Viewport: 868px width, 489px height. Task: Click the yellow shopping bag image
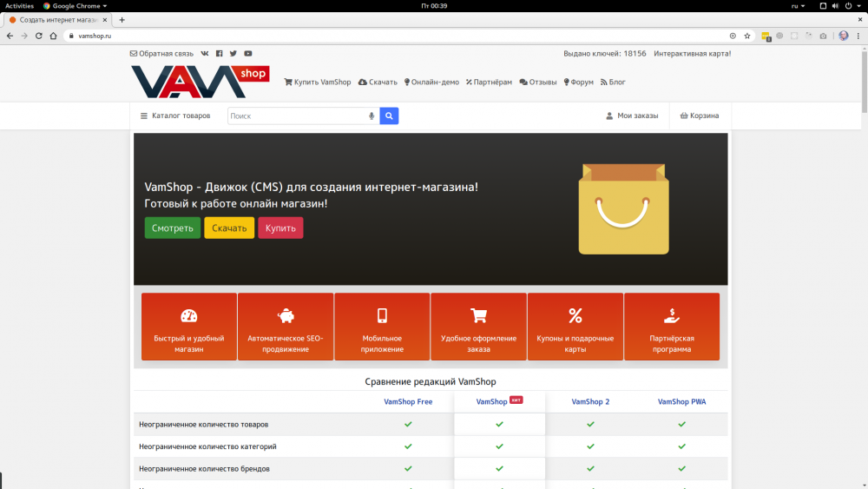pyautogui.click(x=623, y=208)
